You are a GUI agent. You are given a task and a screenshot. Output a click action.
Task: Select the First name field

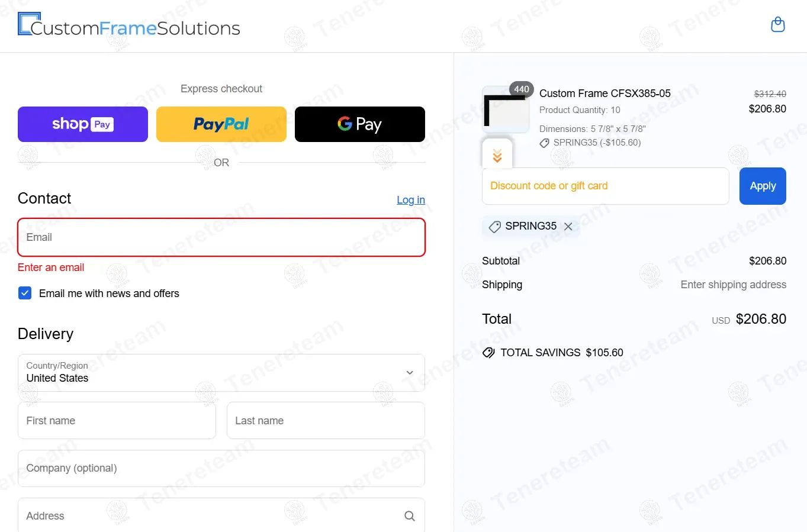click(x=117, y=421)
